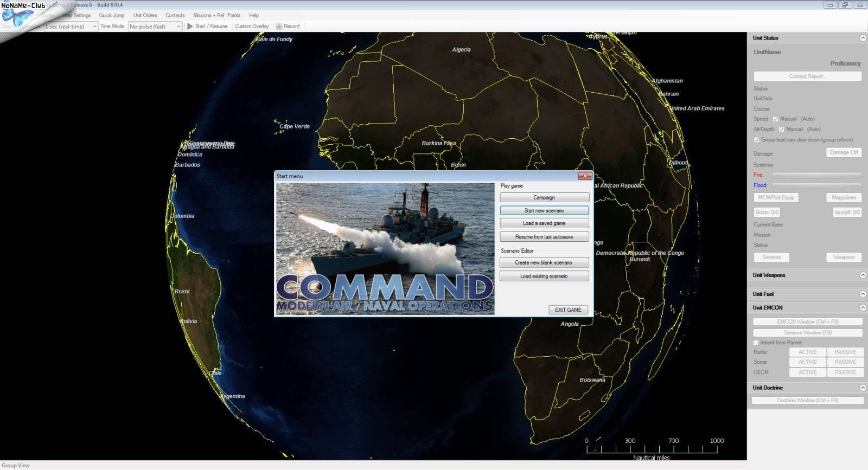Click the Start / Resume play icon
The height and width of the screenshot is (470, 868).
pyautogui.click(x=190, y=26)
